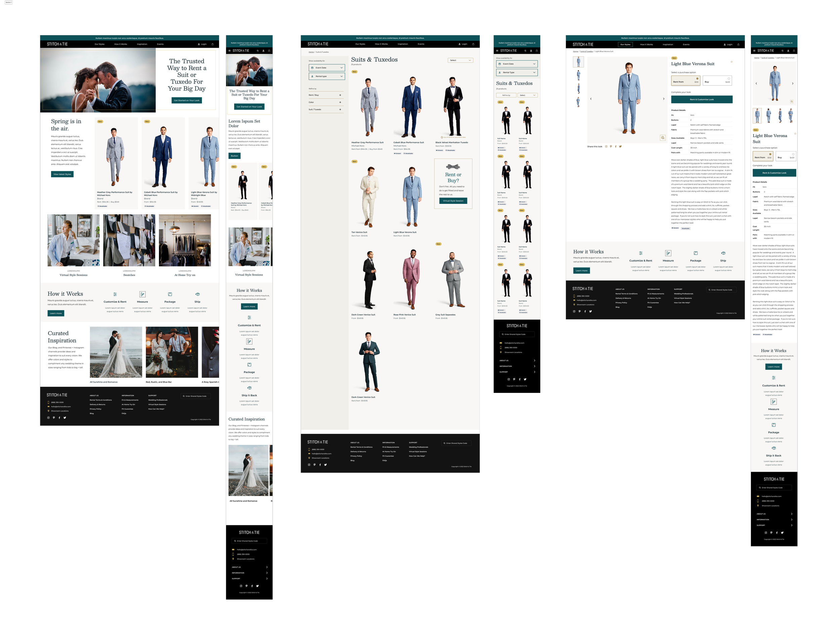Expand the Color filter in Refine by sidebar

click(x=340, y=102)
